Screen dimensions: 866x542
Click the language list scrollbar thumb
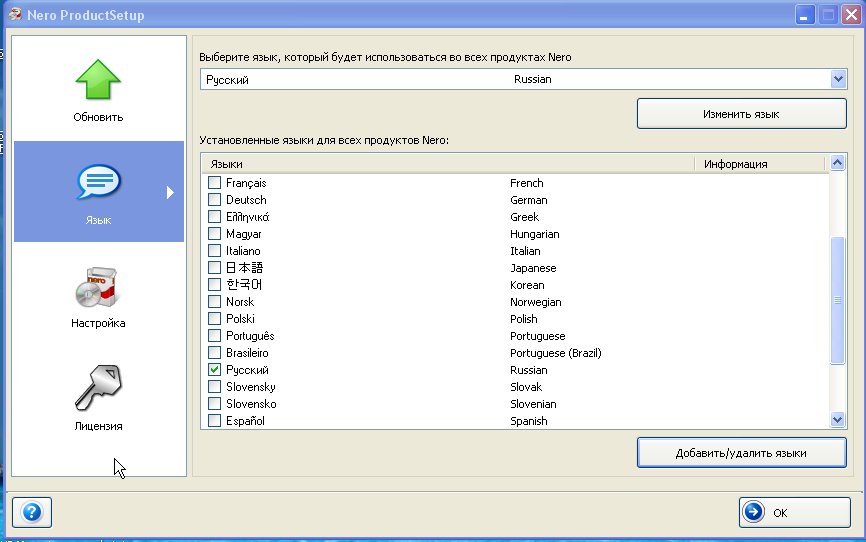point(837,300)
